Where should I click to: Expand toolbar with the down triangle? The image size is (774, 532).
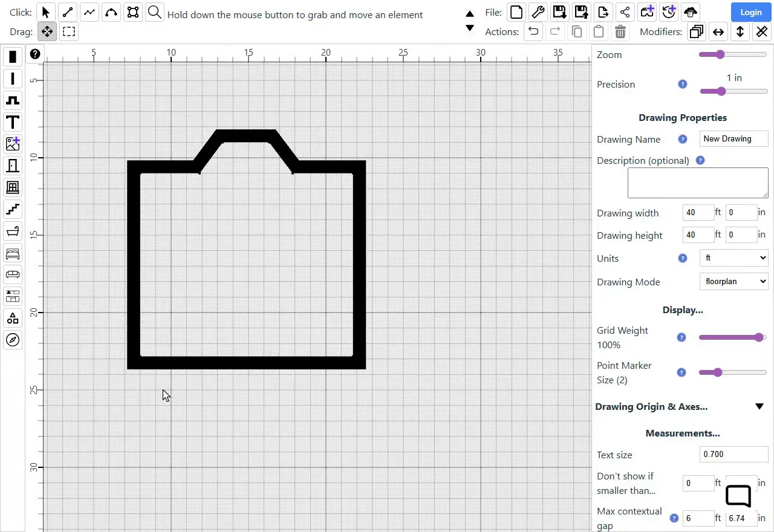point(470,28)
